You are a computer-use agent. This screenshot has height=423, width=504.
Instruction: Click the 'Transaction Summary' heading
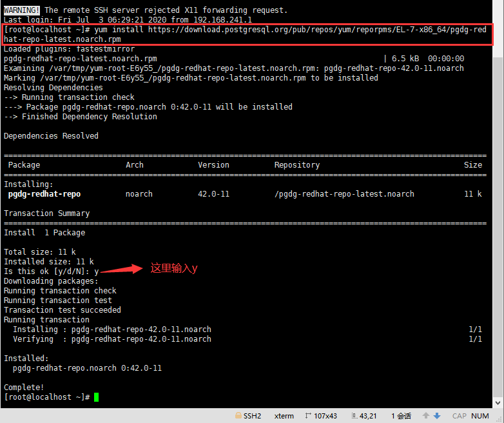(x=46, y=213)
